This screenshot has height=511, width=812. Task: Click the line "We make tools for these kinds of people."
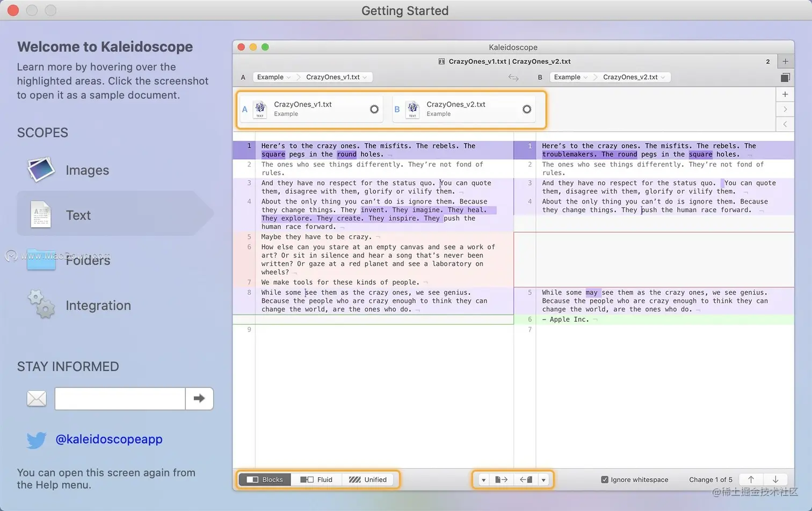click(x=340, y=282)
